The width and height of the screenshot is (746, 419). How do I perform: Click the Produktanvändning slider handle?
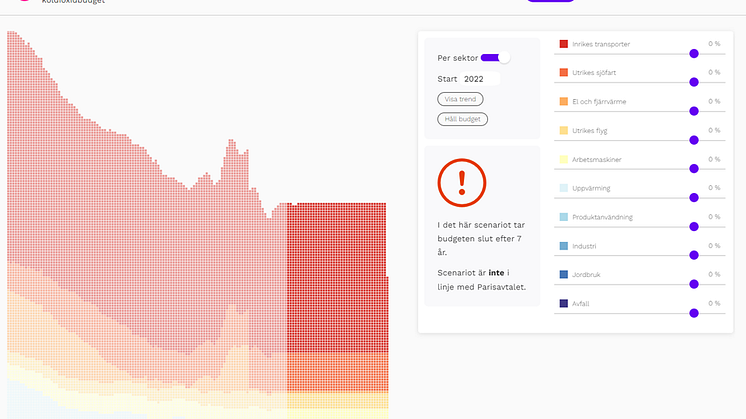pyautogui.click(x=694, y=227)
